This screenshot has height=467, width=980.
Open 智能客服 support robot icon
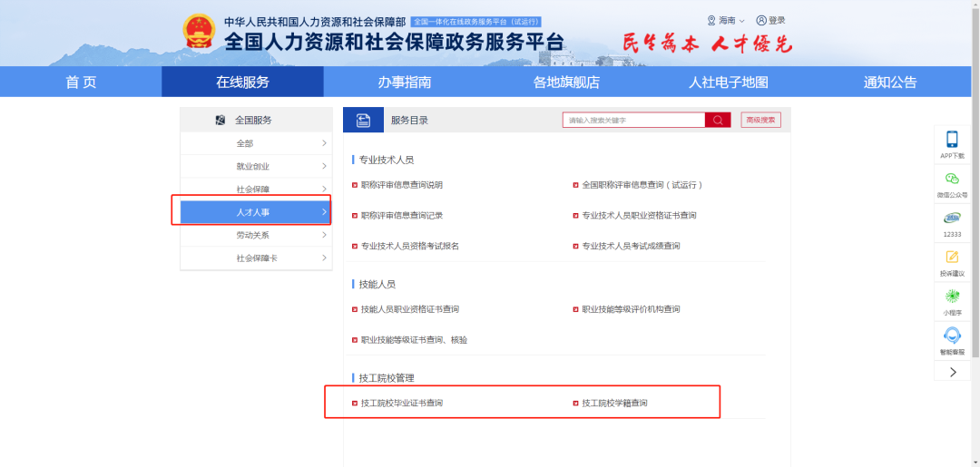[x=952, y=336]
